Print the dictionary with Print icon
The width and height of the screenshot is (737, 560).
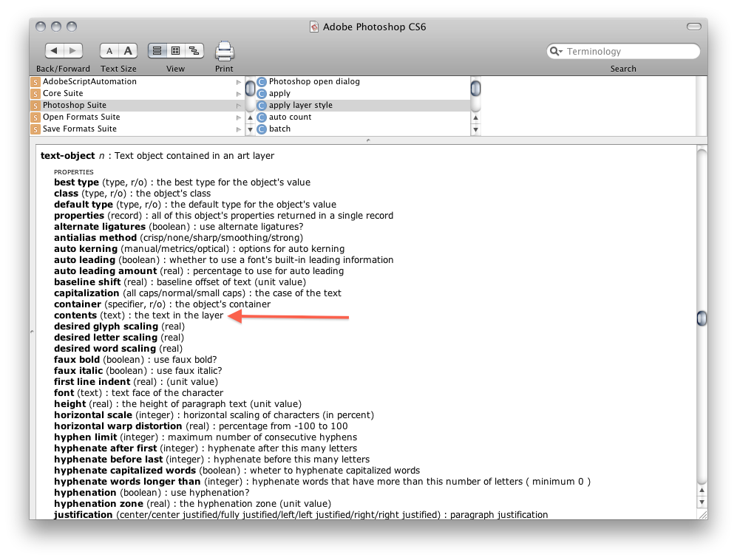(x=224, y=51)
